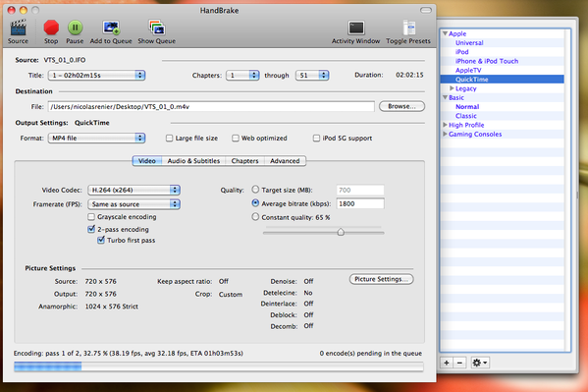This screenshot has width=588, height=392.
Task: Open the starting chapter dropdown showing 1
Action: pos(242,76)
